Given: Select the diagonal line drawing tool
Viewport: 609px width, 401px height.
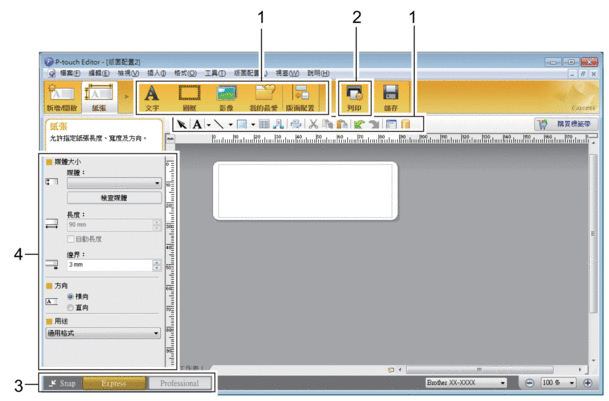Looking at the screenshot, I should click(219, 124).
